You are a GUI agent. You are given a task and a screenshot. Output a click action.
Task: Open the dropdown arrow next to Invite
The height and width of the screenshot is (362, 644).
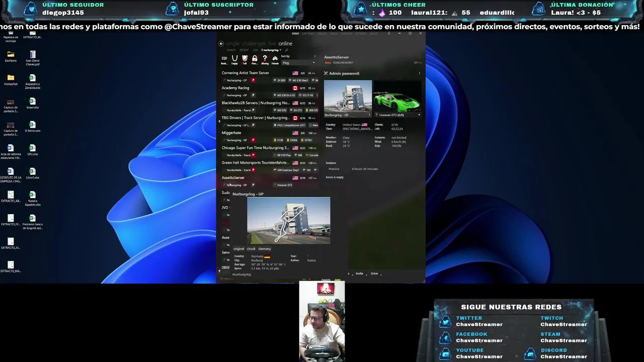(366, 275)
